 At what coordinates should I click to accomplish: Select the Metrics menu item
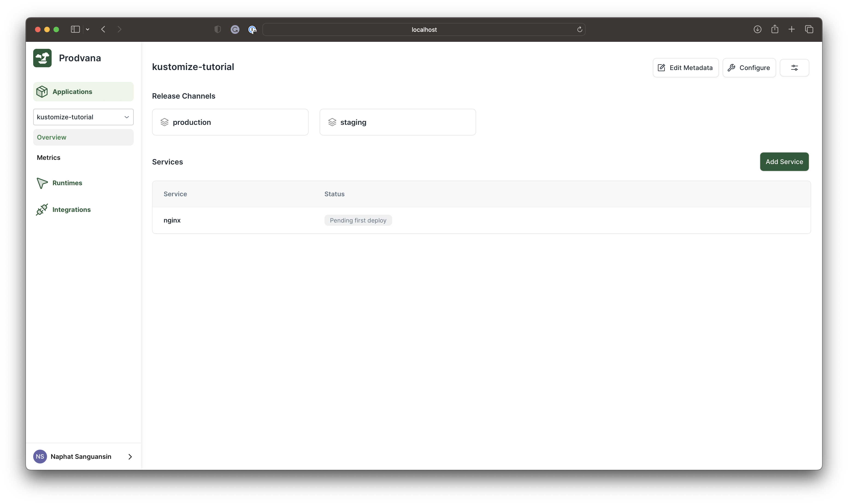click(49, 158)
